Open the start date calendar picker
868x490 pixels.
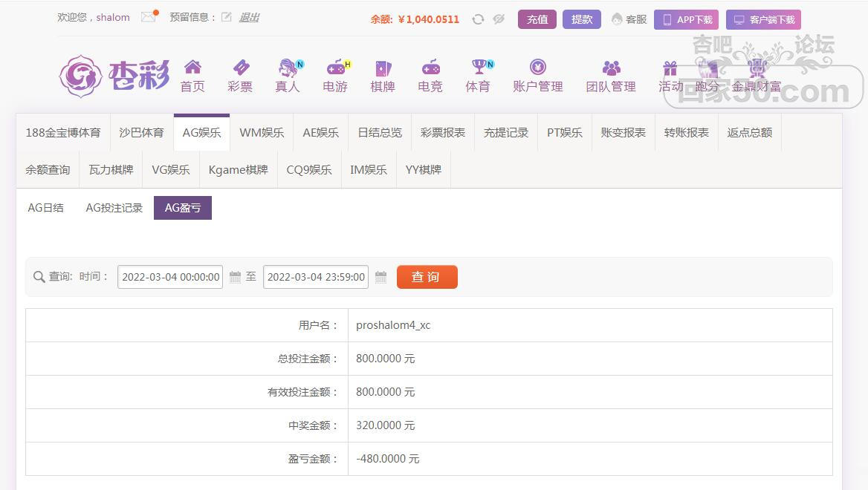pos(235,277)
